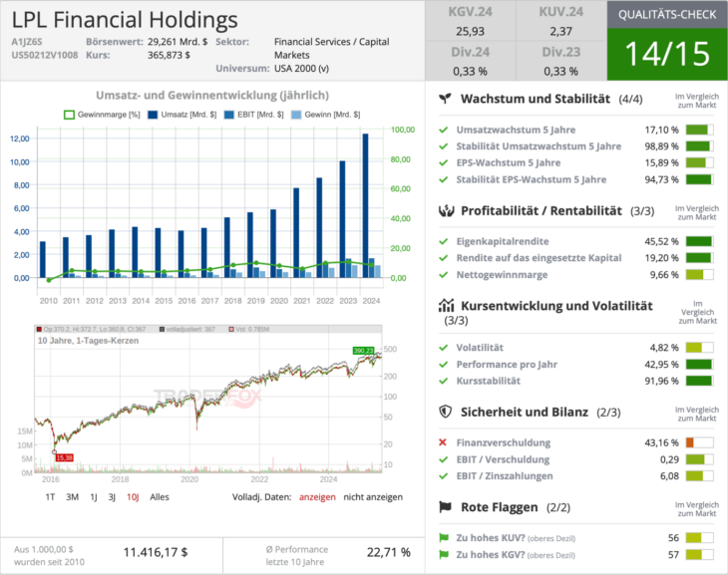Click the QUALITÄTS-CHECK header label

667,14
